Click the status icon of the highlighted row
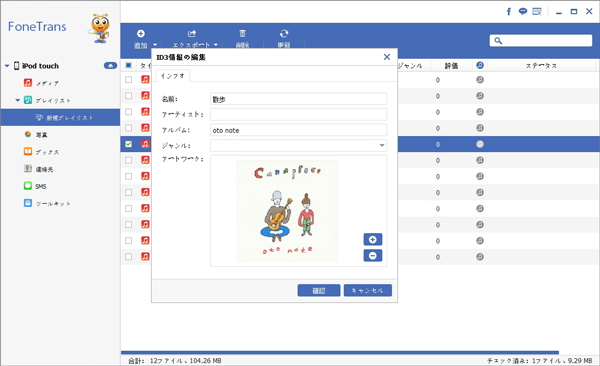This screenshot has width=600, height=366. click(x=480, y=144)
